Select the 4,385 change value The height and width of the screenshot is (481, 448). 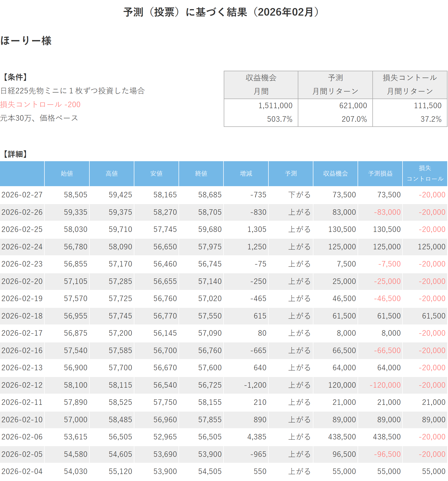pyautogui.click(x=257, y=437)
